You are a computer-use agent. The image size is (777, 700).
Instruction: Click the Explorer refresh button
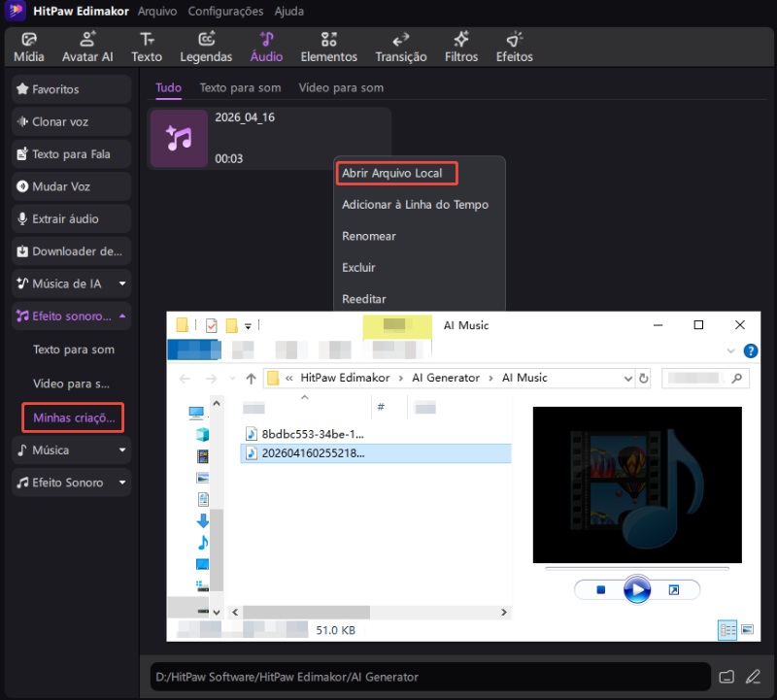pos(643,379)
